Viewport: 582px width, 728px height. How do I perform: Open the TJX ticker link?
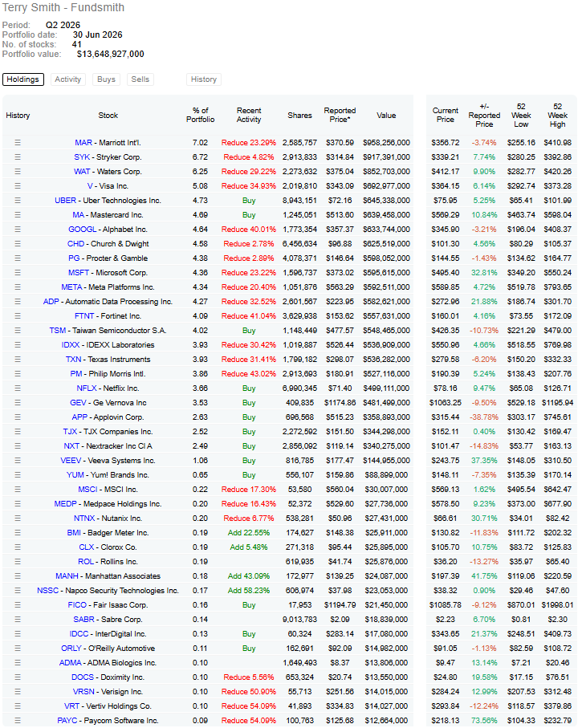[70, 431]
